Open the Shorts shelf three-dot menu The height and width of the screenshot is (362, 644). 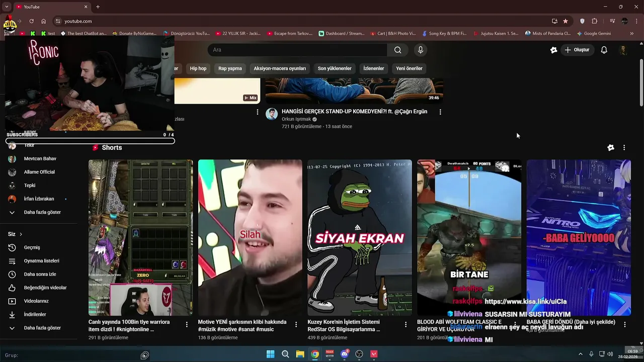click(624, 148)
